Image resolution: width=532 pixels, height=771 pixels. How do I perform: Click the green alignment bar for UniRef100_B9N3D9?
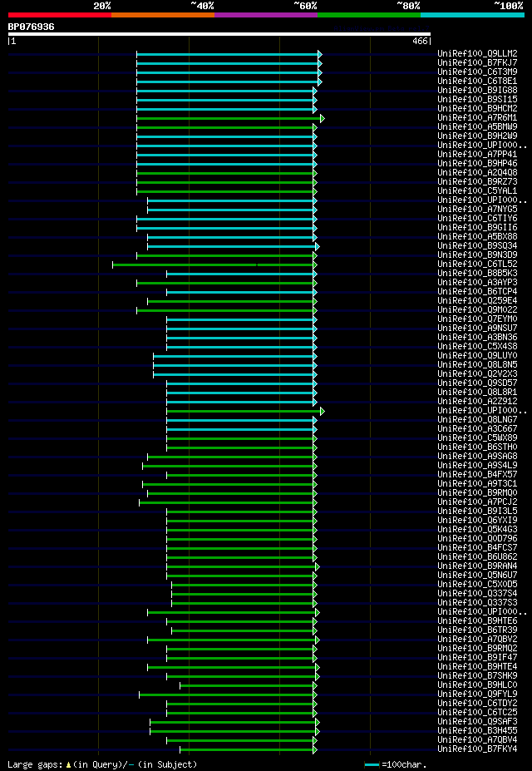(x=227, y=255)
